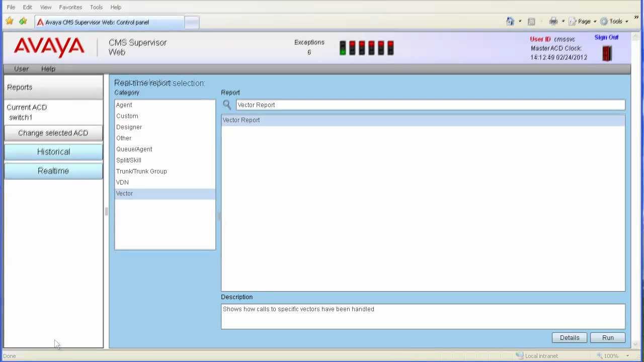The height and width of the screenshot is (362, 644).
Task: Open the browser Help menu
Action: [116, 7]
